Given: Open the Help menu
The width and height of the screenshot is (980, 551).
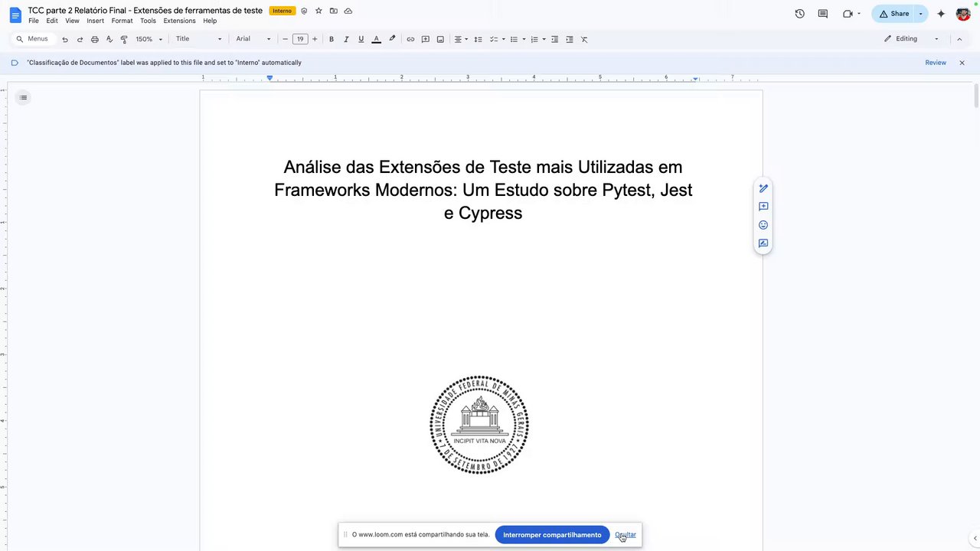Looking at the screenshot, I should (210, 21).
